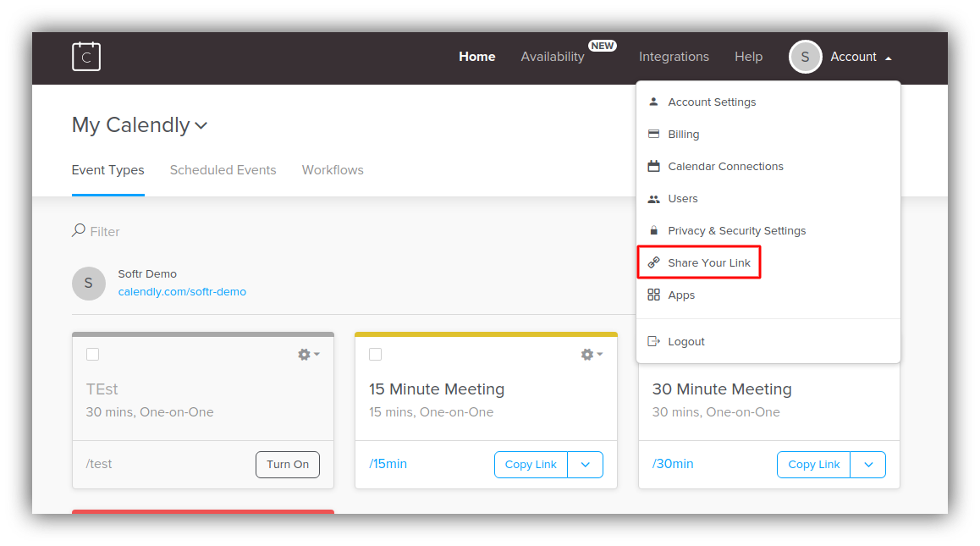
Task: Copy Link for the 30 Minute Meeting
Action: click(x=814, y=465)
